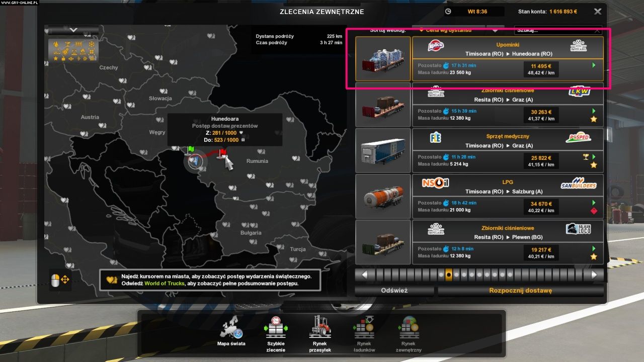Open the sort order dropdown arrow

(x=495, y=30)
